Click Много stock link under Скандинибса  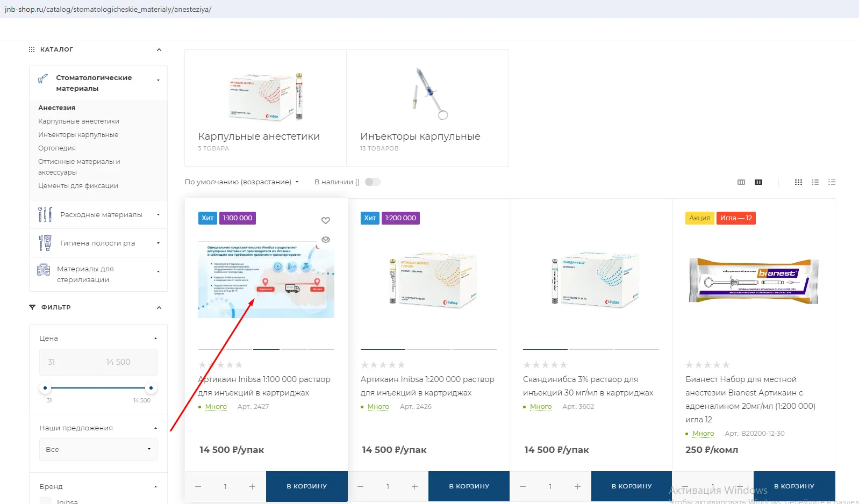pos(541,407)
